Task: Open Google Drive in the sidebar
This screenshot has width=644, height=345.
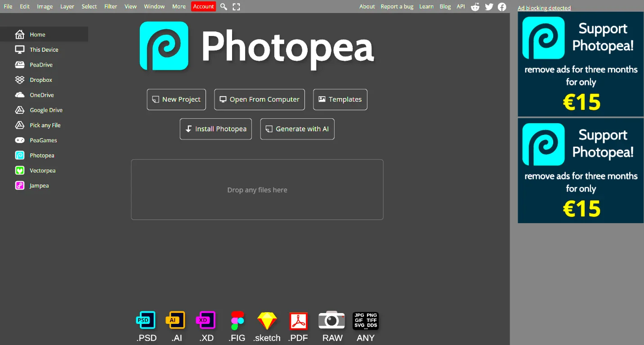Action: point(44,110)
